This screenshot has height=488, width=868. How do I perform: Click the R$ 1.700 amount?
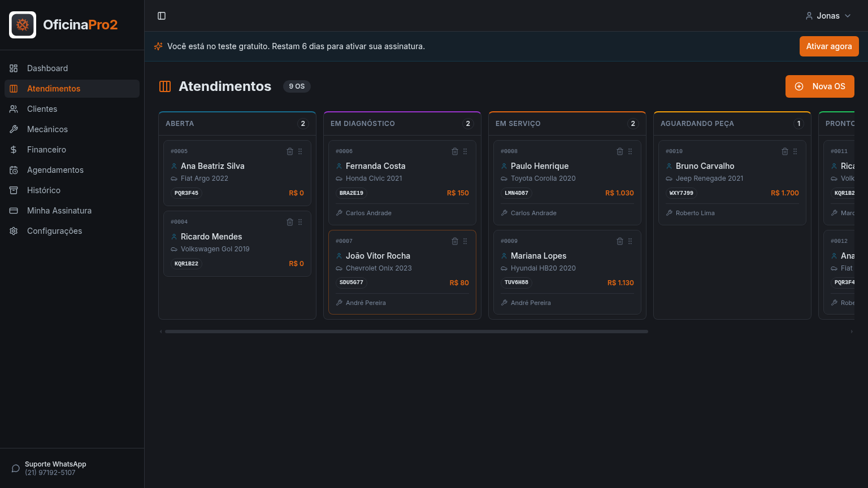(785, 193)
